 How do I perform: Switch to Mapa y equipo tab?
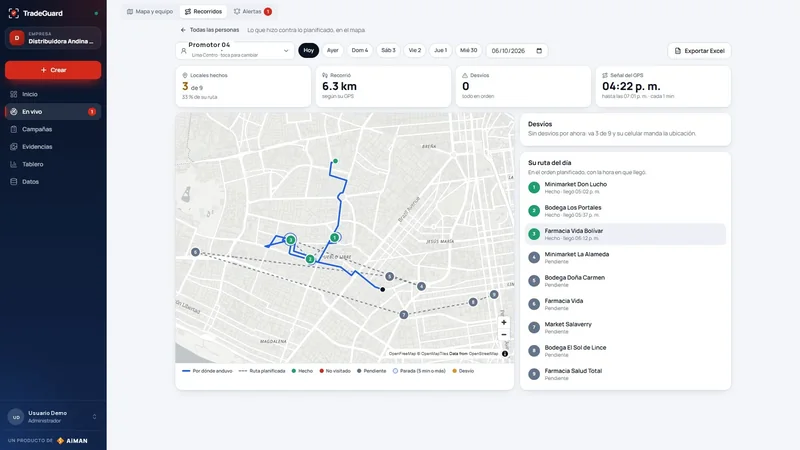tap(150, 11)
